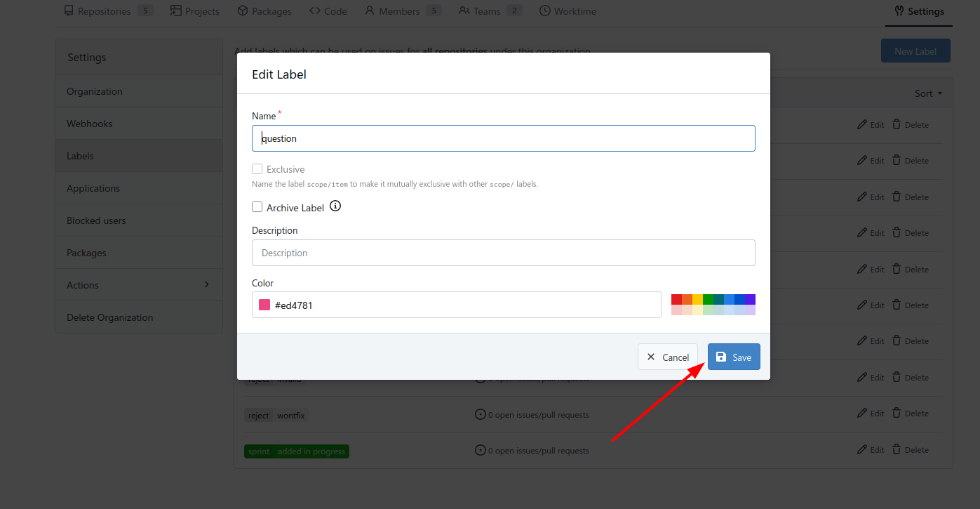Click the Worktime clock icon
980x509 pixels.
545,11
